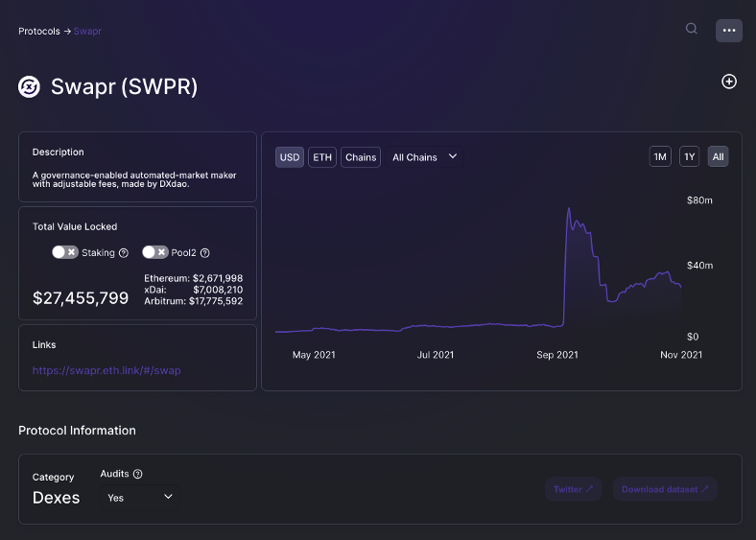Click the $40m axis label
756x540 pixels.
[x=699, y=265]
